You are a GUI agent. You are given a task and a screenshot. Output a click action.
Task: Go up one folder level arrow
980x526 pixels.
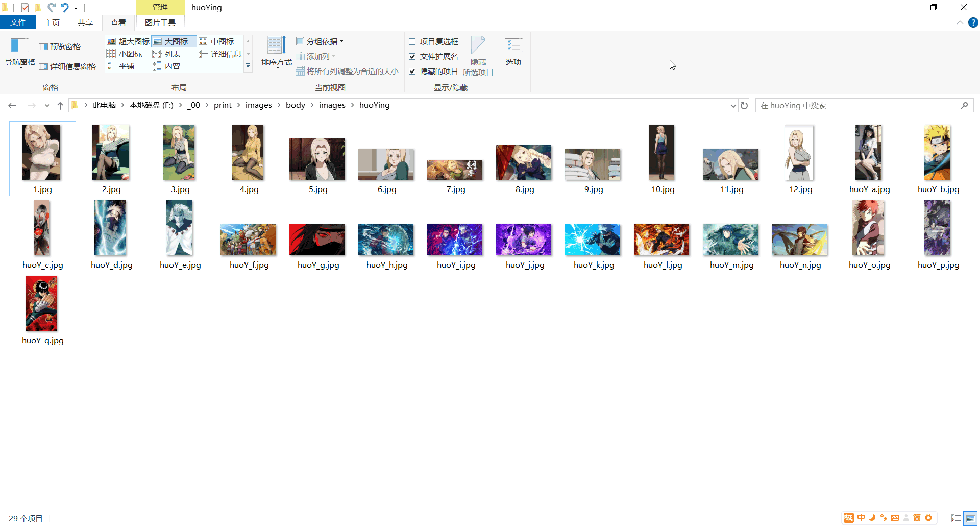[60, 106]
